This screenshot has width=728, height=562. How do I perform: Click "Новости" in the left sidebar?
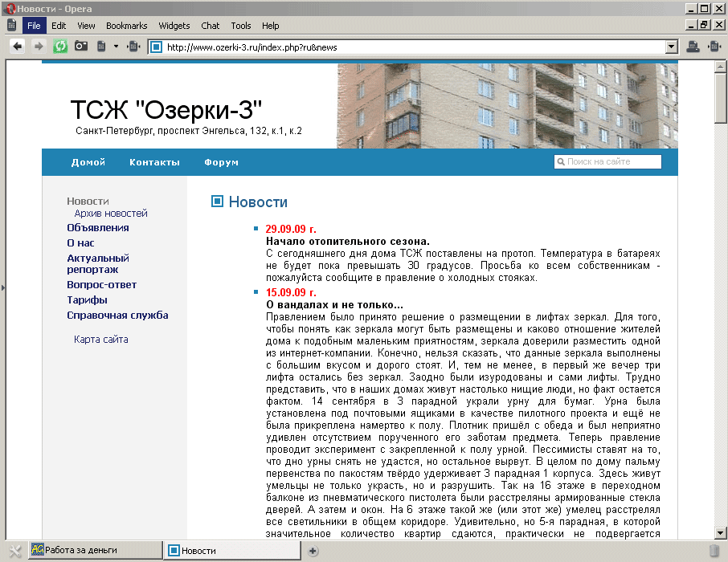coord(88,201)
